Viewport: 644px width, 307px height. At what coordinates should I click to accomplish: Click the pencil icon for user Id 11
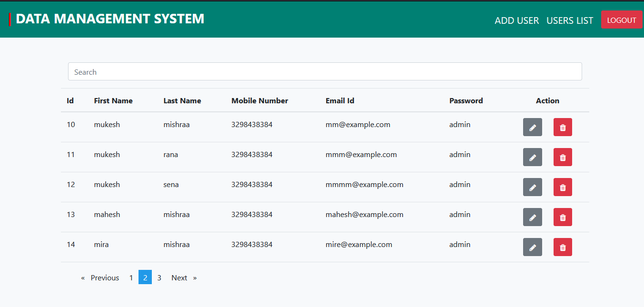point(532,157)
